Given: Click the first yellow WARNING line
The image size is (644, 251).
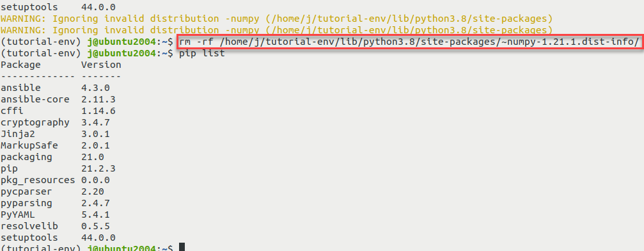Looking at the screenshot, I should click(x=276, y=19).
